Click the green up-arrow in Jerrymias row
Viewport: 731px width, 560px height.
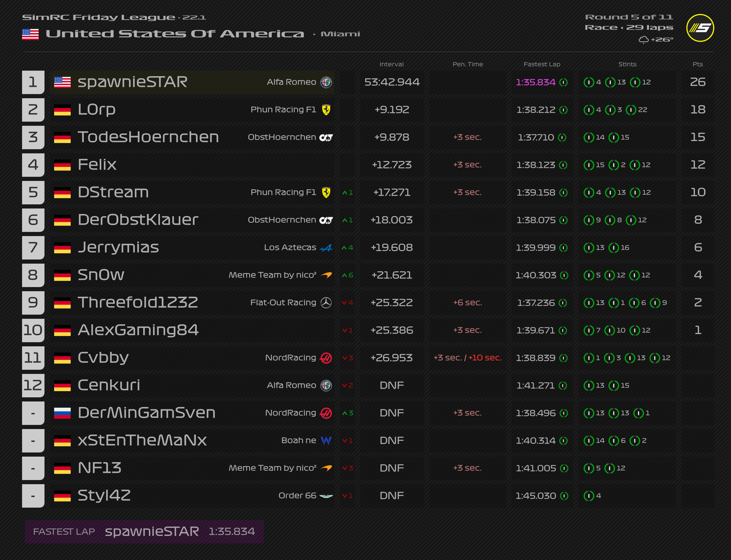[x=344, y=247]
